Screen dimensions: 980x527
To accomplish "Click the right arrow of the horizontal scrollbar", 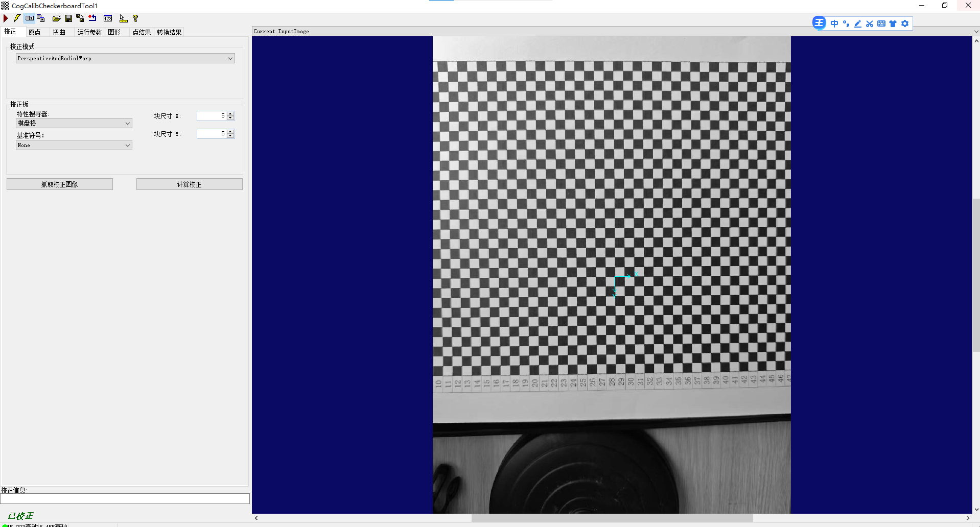I will pos(968,518).
